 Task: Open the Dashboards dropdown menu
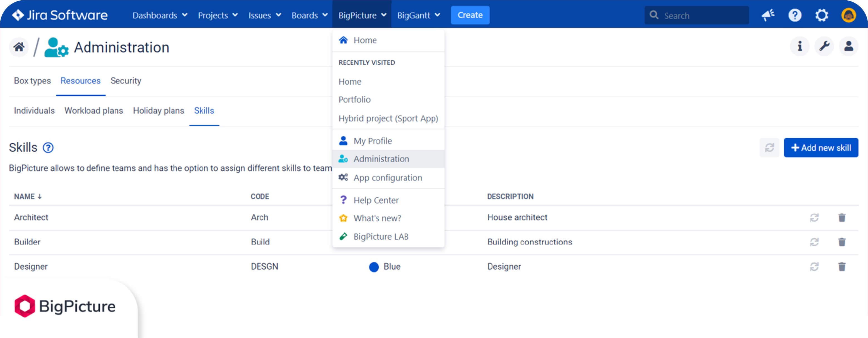coord(160,15)
